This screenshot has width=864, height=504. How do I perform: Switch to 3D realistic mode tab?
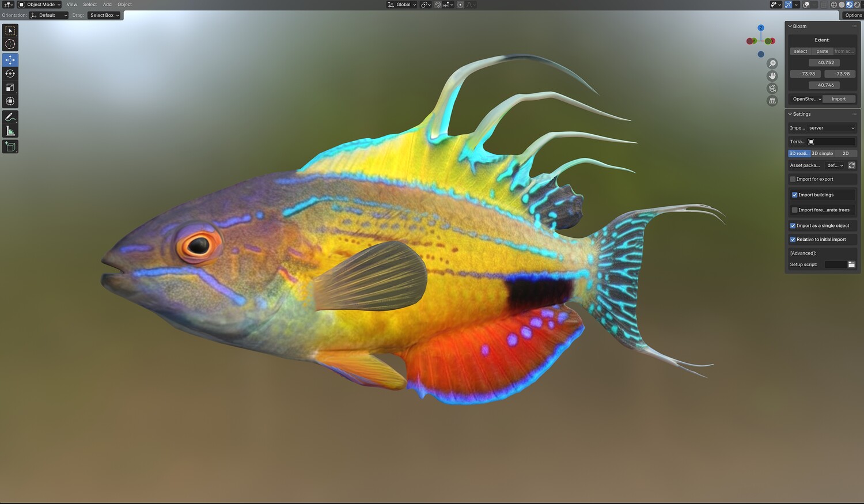coord(799,154)
